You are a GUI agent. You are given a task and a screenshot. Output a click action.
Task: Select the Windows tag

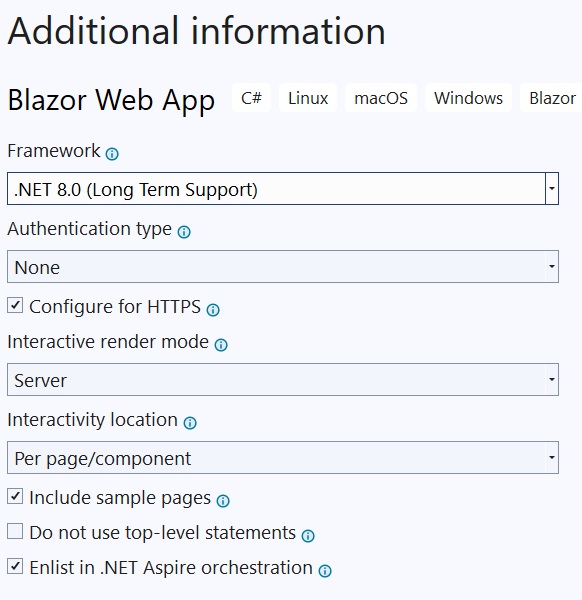(468, 98)
